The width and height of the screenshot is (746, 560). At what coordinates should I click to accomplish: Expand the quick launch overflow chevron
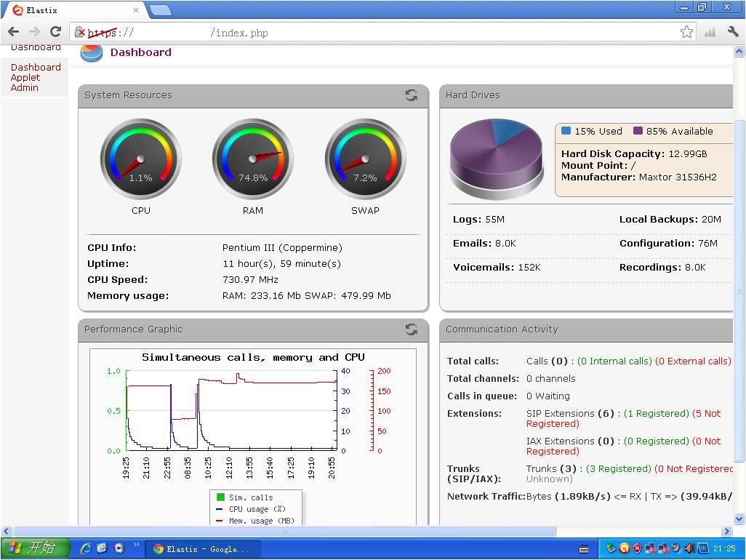click(x=137, y=545)
